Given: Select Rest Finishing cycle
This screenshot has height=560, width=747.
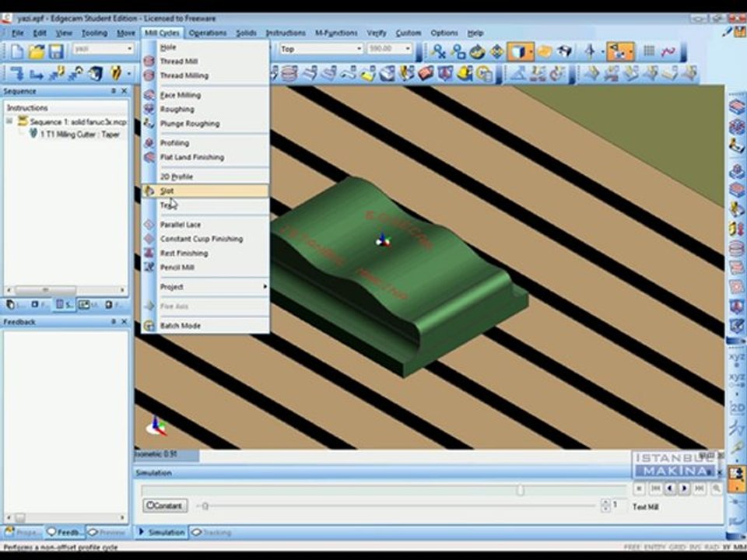Looking at the screenshot, I should pyautogui.click(x=205, y=254).
